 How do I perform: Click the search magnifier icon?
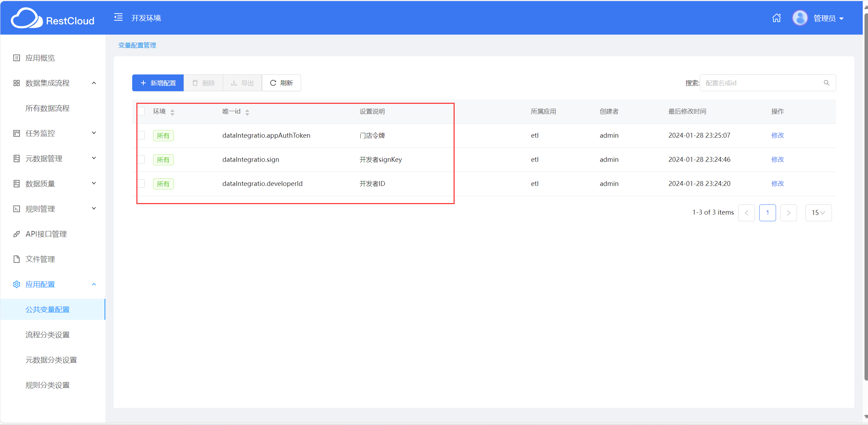(826, 83)
